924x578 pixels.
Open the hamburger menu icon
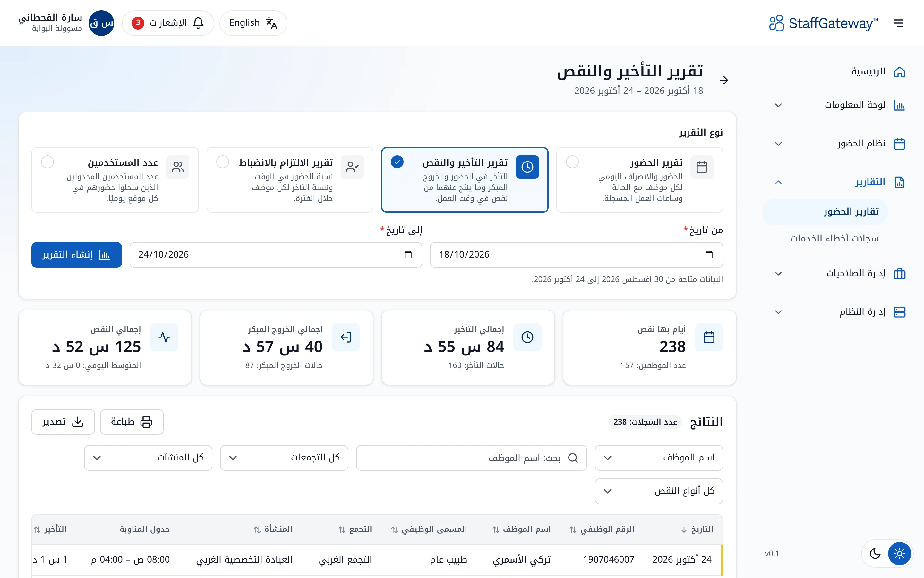898,23
